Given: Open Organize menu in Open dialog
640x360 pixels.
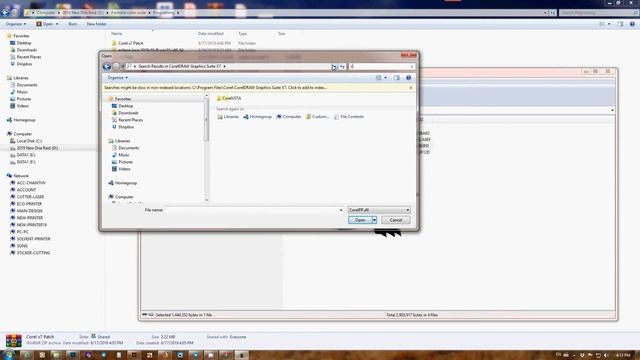Looking at the screenshot, I should [118, 78].
